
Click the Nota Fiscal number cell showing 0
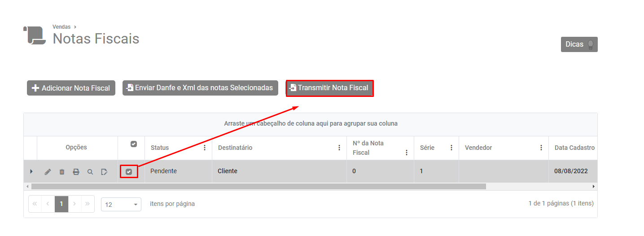pos(380,171)
